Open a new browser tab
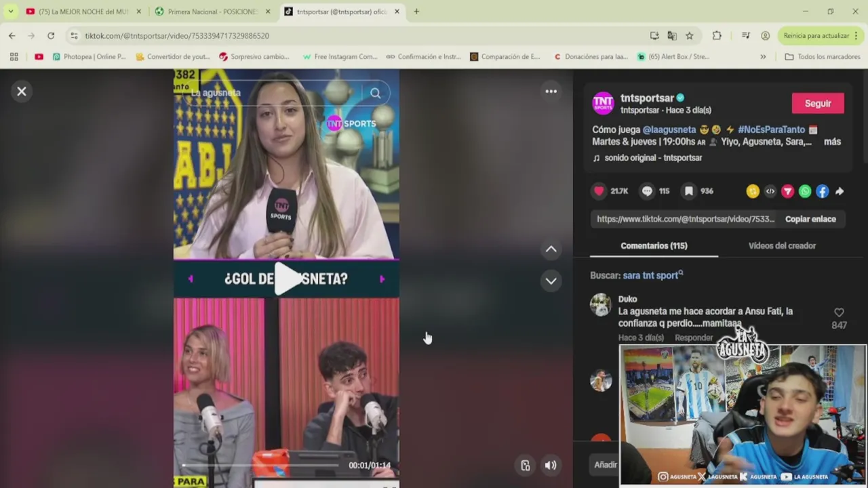This screenshot has width=868, height=488. tap(416, 12)
